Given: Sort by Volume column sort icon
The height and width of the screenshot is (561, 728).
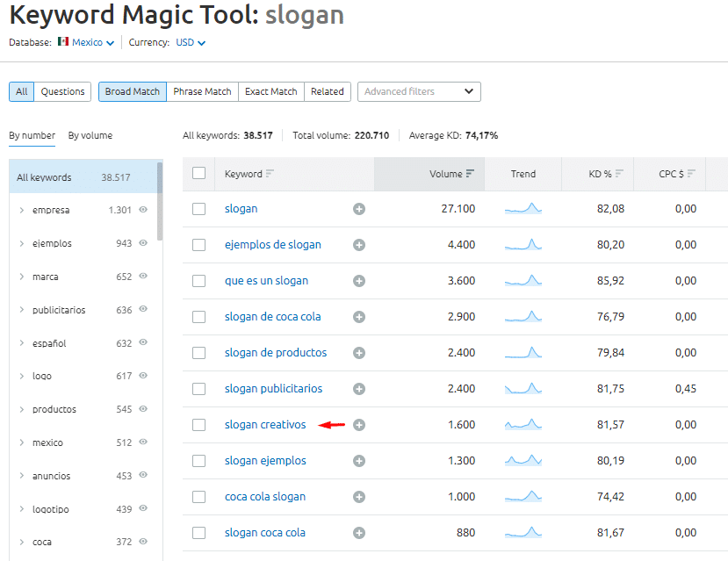Looking at the screenshot, I should (470, 174).
